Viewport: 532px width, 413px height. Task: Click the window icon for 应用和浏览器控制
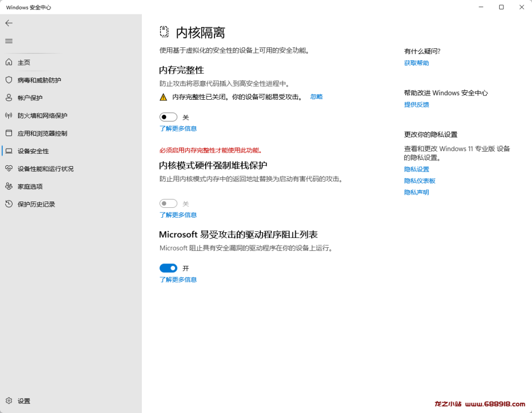9,133
